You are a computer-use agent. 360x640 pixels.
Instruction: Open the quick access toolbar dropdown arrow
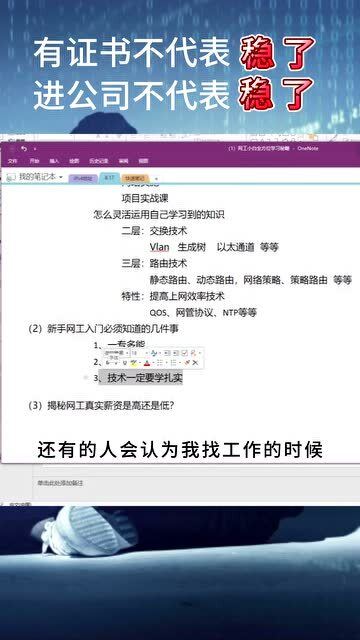pyautogui.click(x=35, y=149)
